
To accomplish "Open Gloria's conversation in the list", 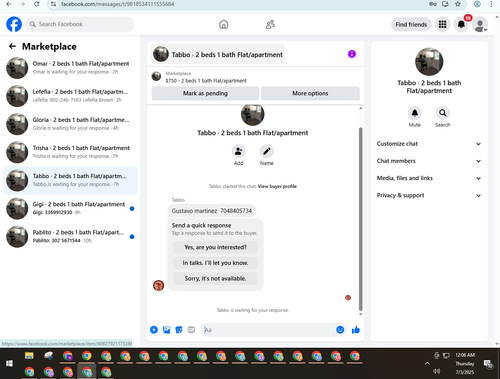I will (x=70, y=124).
